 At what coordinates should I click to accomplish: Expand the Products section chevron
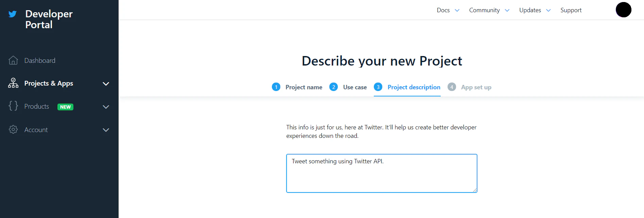[x=106, y=107]
